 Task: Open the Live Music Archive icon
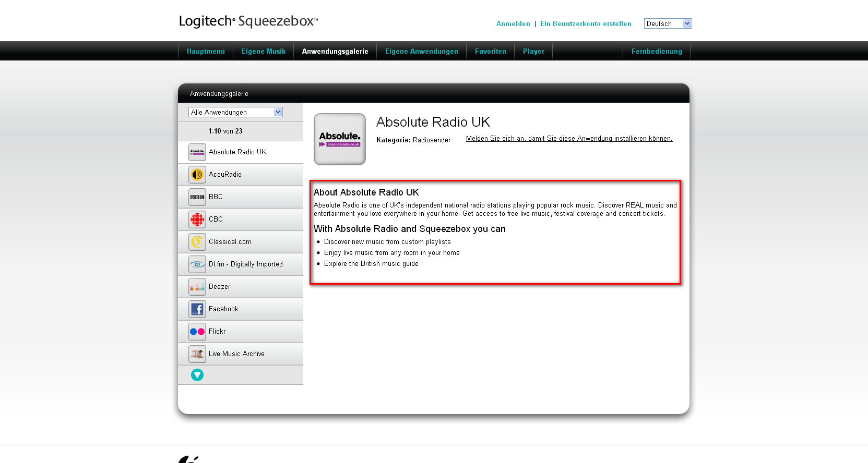click(x=197, y=354)
